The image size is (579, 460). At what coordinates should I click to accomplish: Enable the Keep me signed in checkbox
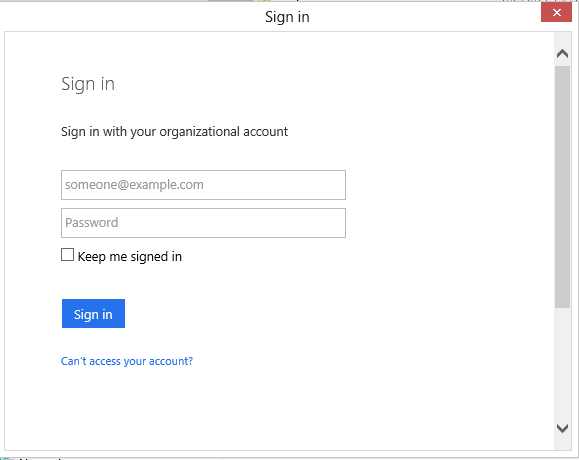tap(67, 255)
